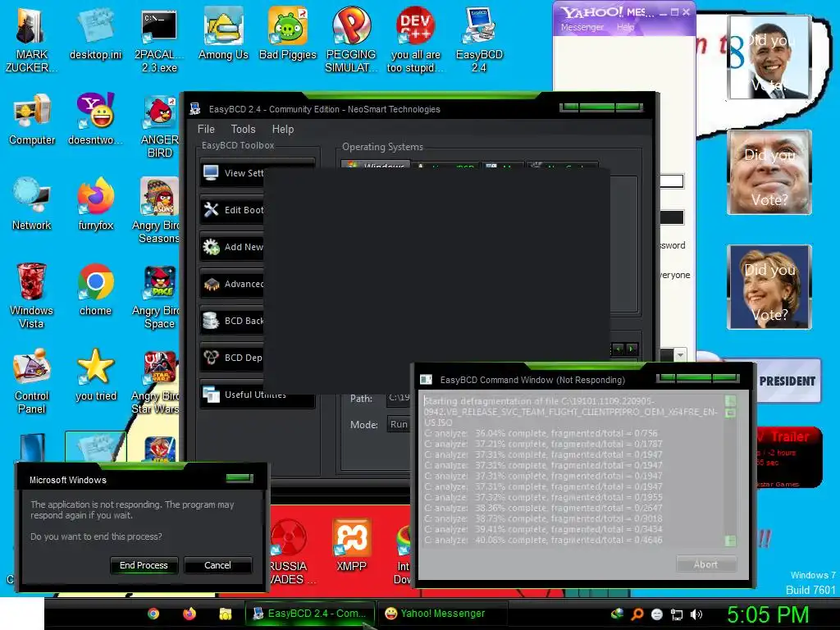
Task: Open the MARK ZUCKER desktop icon
Action: (31, 39)
